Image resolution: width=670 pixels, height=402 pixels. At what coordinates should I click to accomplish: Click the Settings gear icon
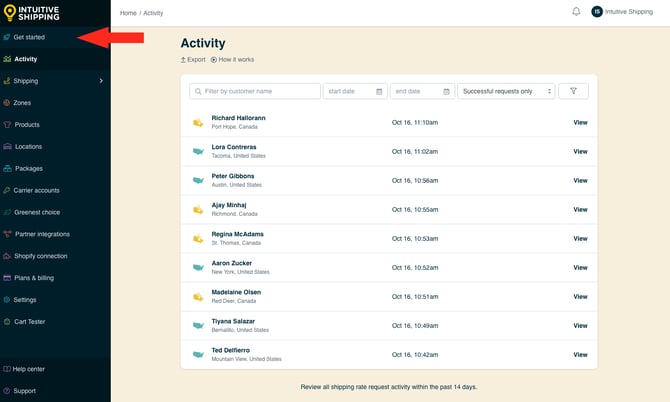pos(7,300)
